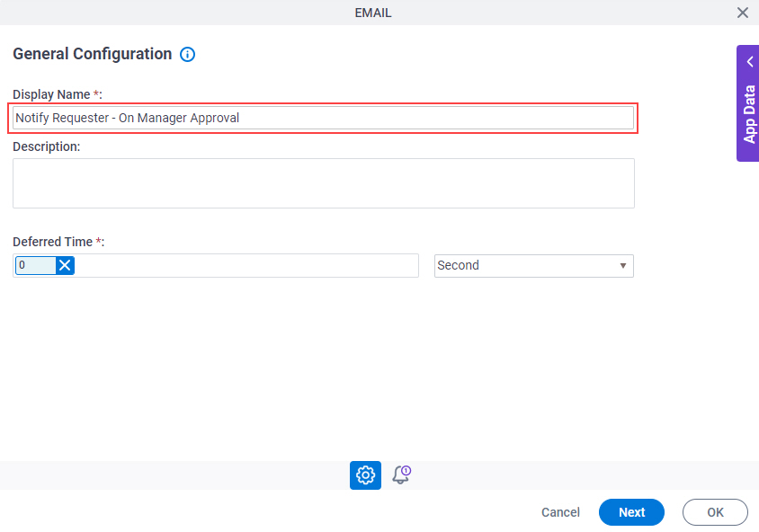Click the Description label text

tap(47, 146)
